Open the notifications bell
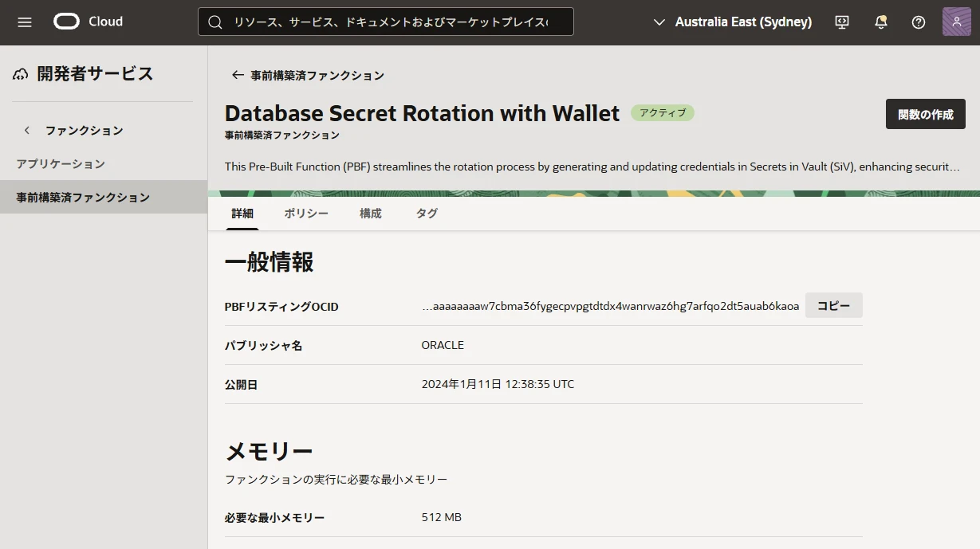The image size is (980, 549). tap(880, 22)
